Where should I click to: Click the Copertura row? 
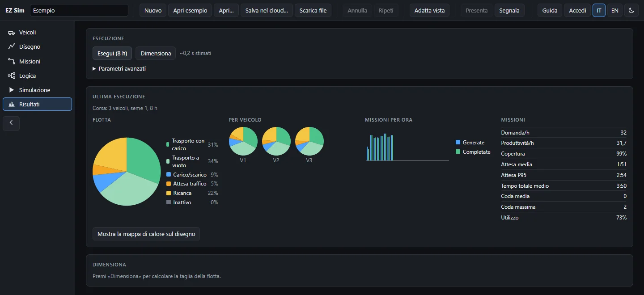pos(563,154)
